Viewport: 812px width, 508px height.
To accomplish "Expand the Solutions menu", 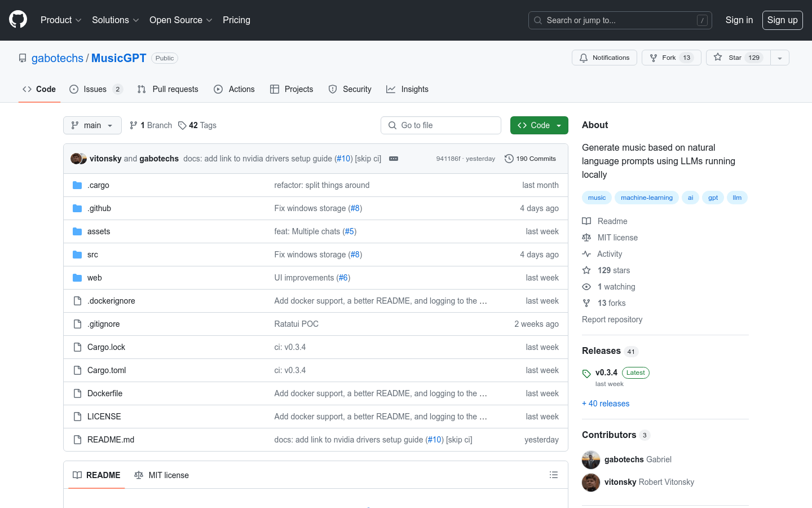I will (115, 20).
